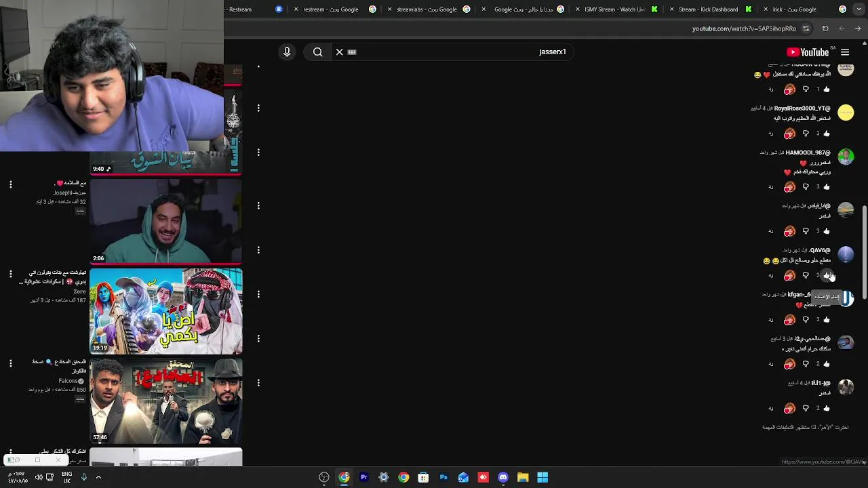868x488 pixels.
Task: Click the heart icon on HAMOODI_987's comment
Action: click(x=789, y=186)
